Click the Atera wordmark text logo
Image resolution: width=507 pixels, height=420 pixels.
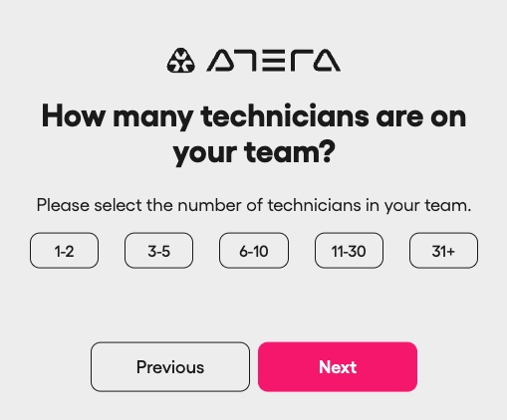click(273, 61)
